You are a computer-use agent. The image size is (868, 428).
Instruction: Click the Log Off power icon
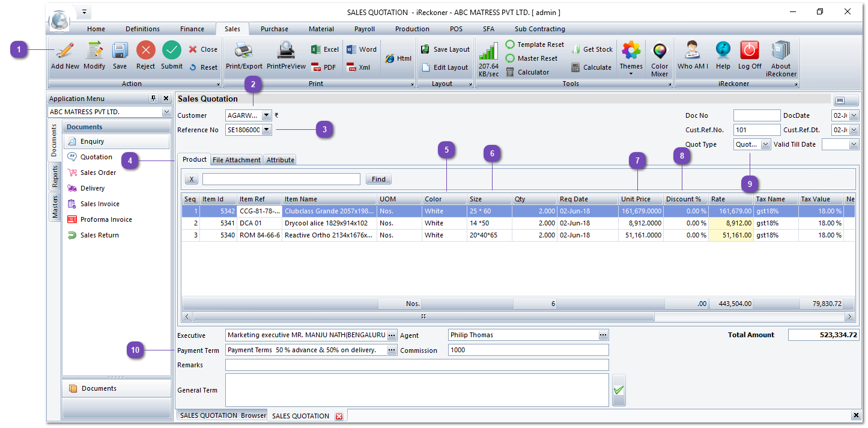(749, 51)
